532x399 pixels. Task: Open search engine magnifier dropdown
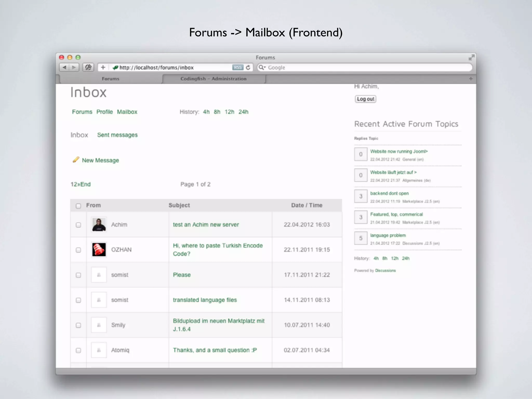[x=262, y=68]
